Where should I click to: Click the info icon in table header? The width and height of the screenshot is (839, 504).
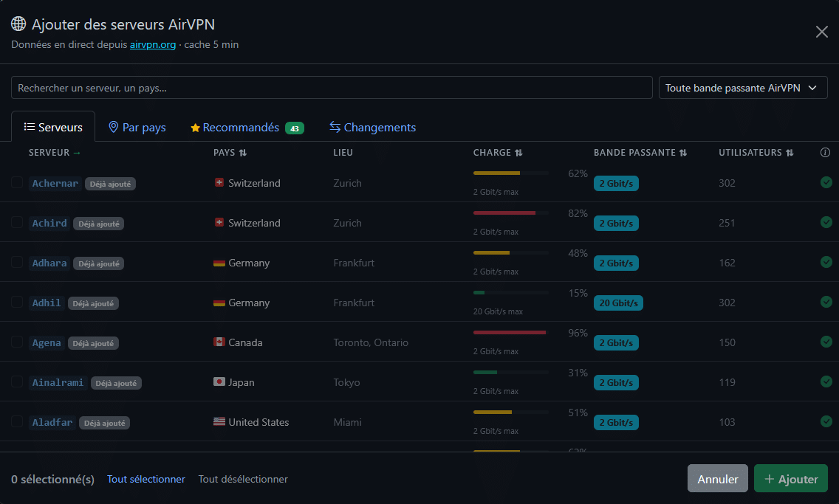(x=825, y=152)
